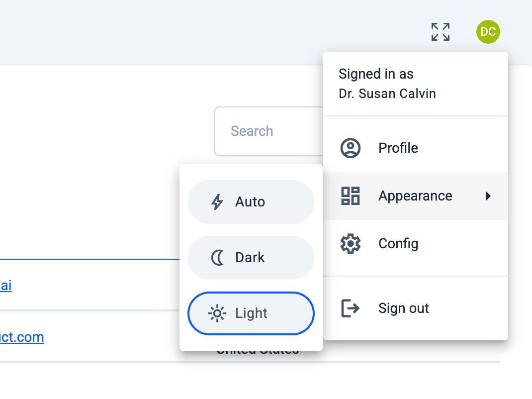Click the gear icon beside Config
Viewport: 532px width, 399px height.
coord(351,244)
